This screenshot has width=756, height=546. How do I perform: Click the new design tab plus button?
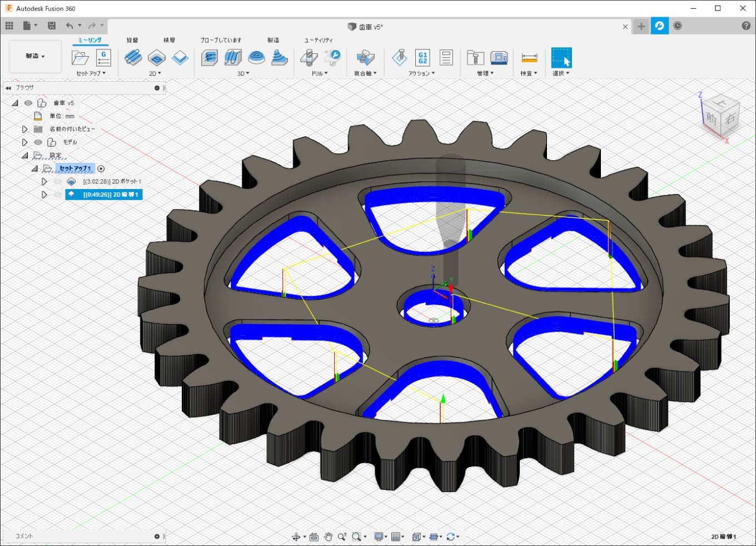point(641,26)
